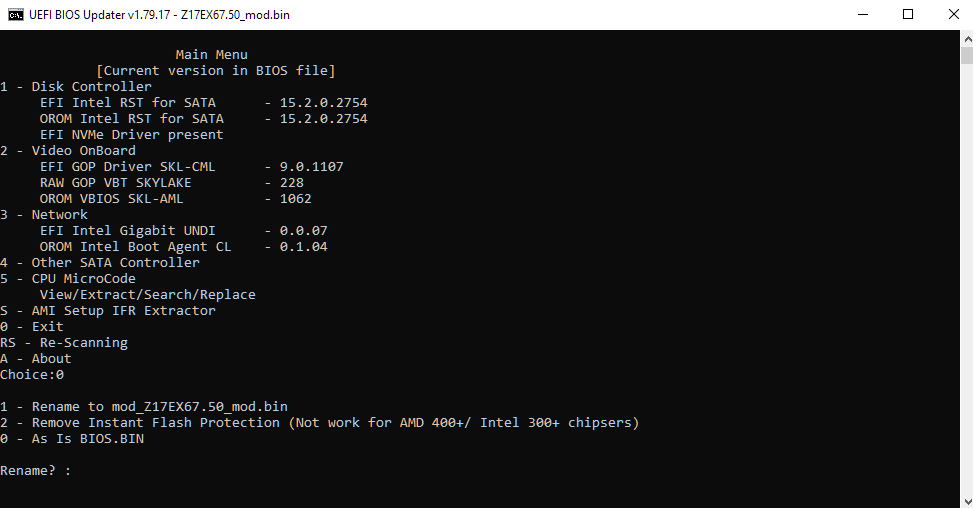Click the 'Main Menu' heading text

pyautogui.click(x=212, y=55)
